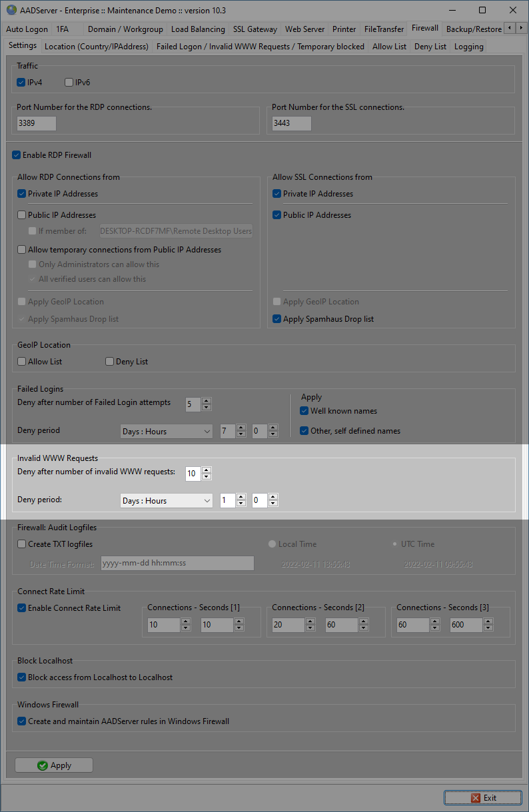Increase invalid WWW requests count spinner

207,470
